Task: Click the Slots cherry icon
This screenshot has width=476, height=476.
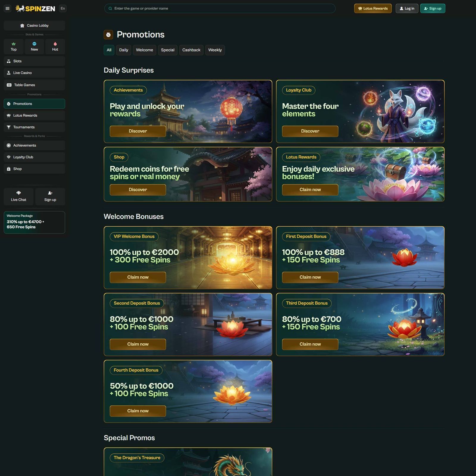Action: tap(9, 61)
